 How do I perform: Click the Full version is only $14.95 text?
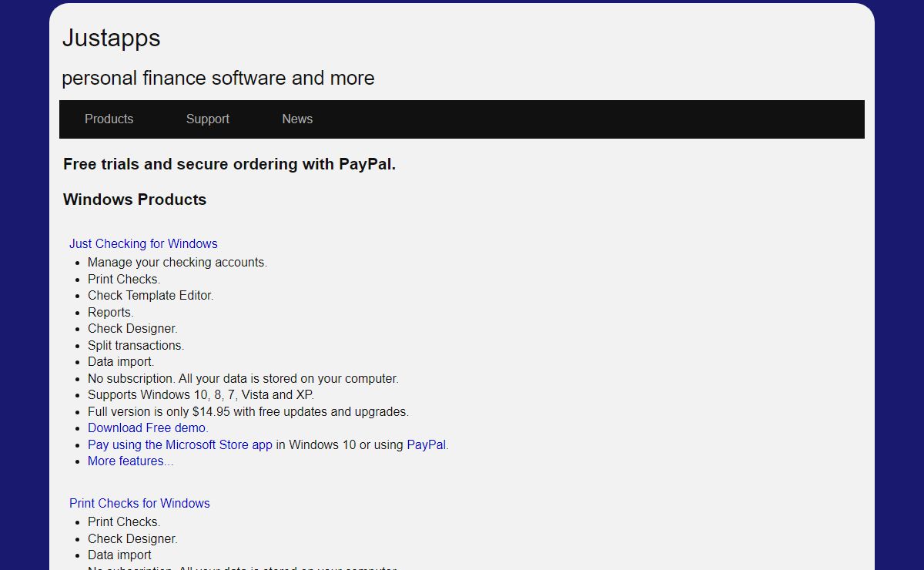(248, 411)
